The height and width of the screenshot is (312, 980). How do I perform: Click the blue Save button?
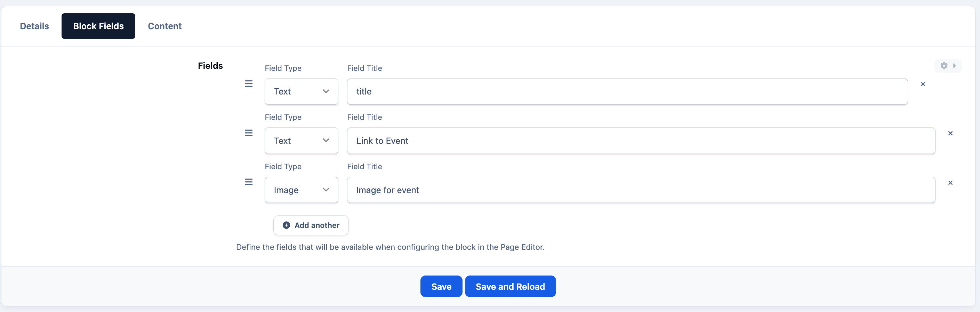coord(441,287)
